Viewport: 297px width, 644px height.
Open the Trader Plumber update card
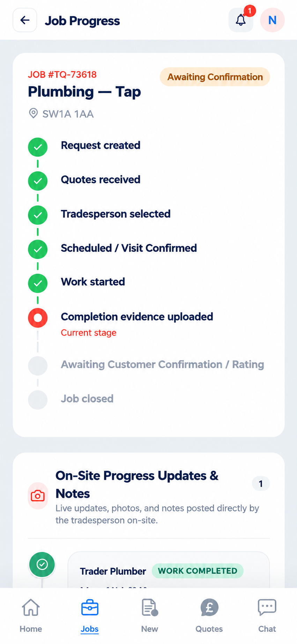[169, 570]
